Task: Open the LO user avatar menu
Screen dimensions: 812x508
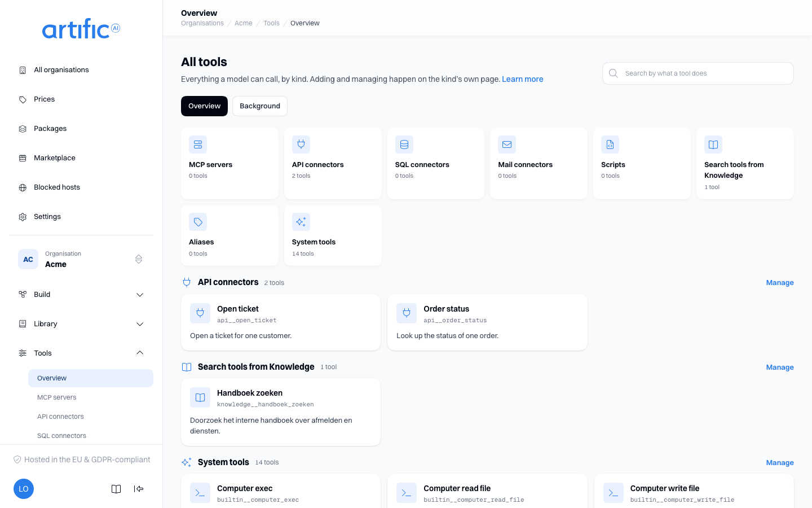Action: [24, 489]
